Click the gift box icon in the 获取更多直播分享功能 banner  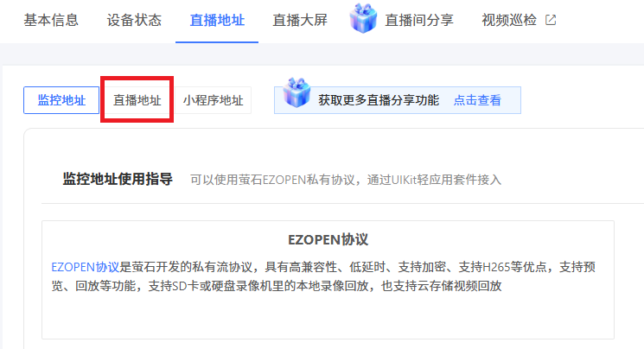pos(296,92)
